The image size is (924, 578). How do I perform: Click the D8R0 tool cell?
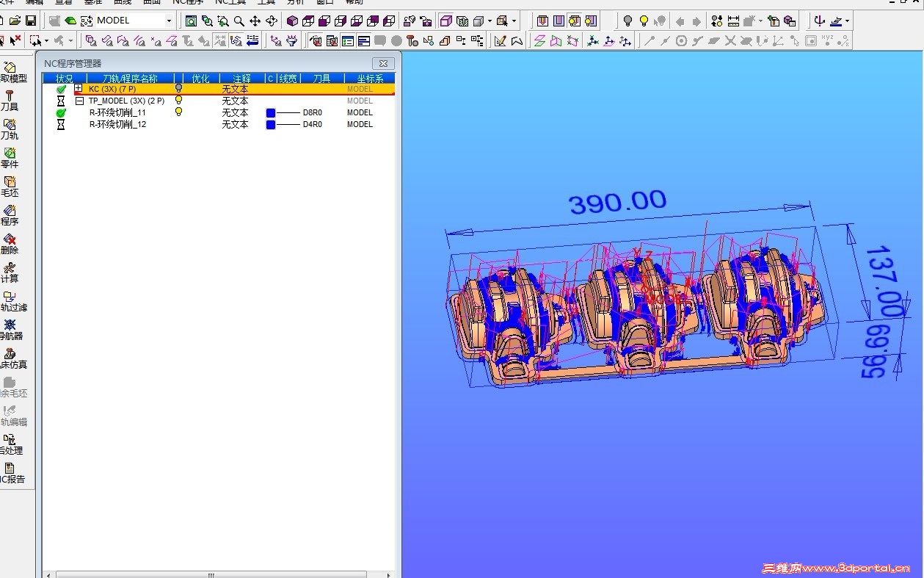click(313, 113)
